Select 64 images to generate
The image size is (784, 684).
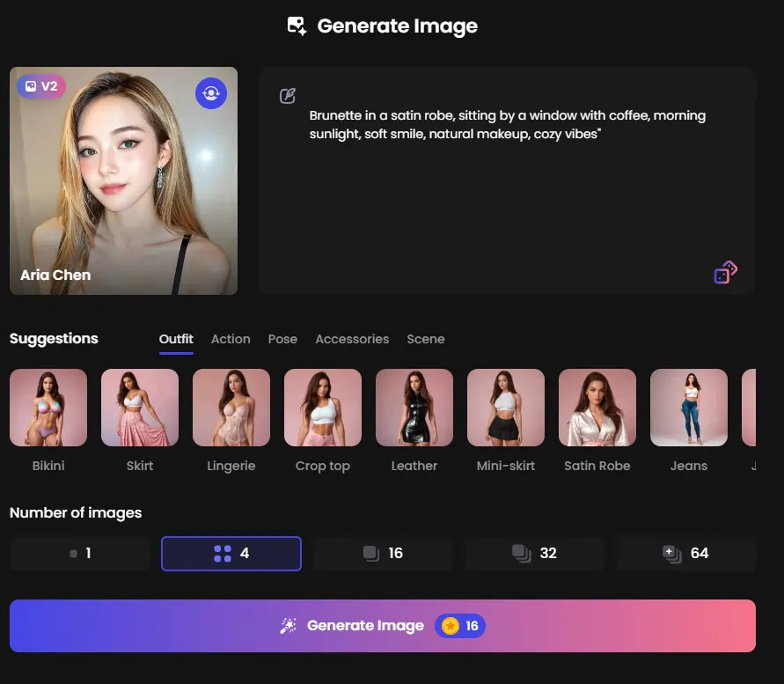tap(685, 553)
